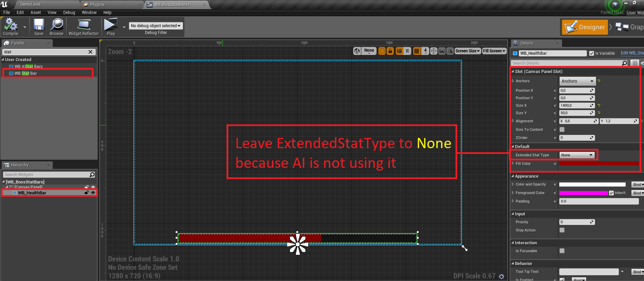644x281 pixels.
Task: Click the Compile button in toolbar
Action: click(x=11, y=27)
